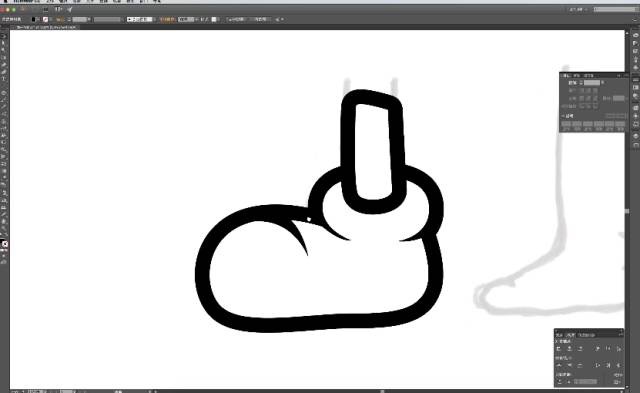Click vertical distribute spacing icon
640x393 pixels.
coord(559,382)
